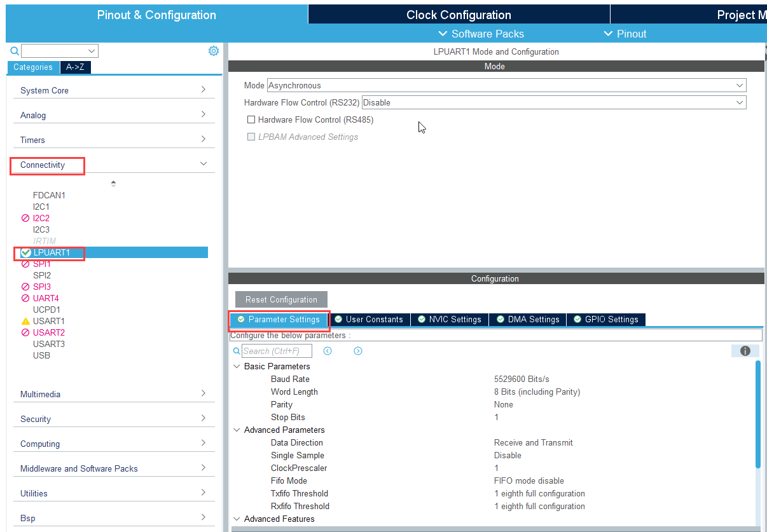Switch to the Clock Configuration tab

pos(459,15)
